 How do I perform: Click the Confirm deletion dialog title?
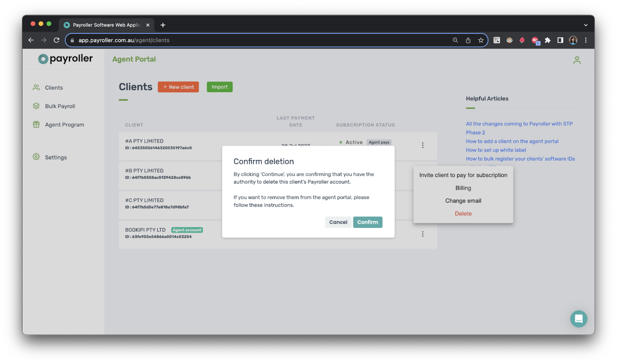coord(264,162)
